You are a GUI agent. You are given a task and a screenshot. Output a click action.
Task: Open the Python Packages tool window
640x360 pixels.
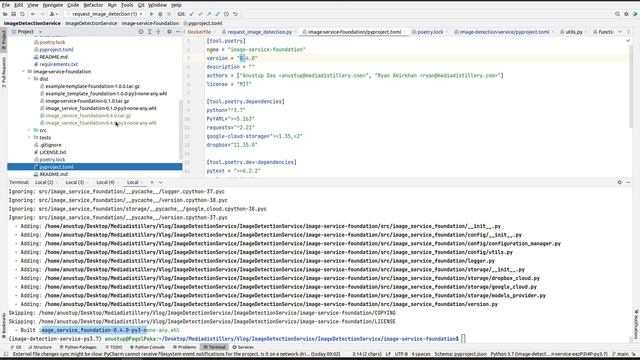click(78, 347)
